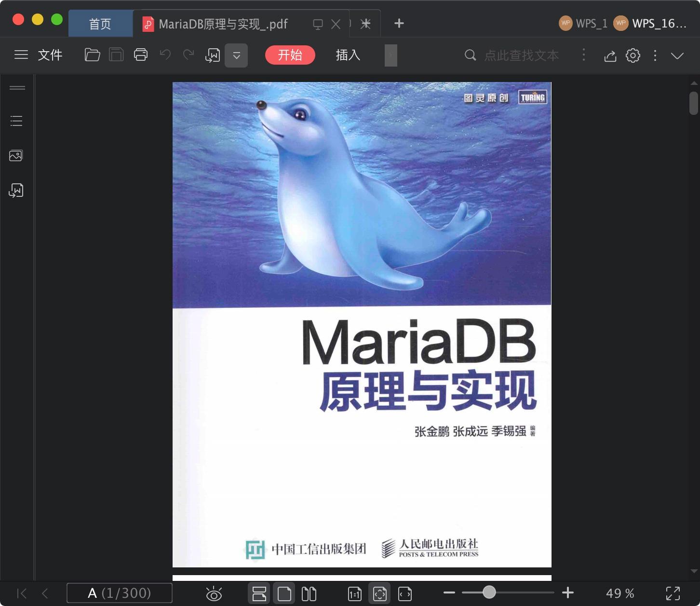Viewport: 700px width, 606px height.
Task: Expand more ribbon tabs arrow
Action: [x=391, y=55]
